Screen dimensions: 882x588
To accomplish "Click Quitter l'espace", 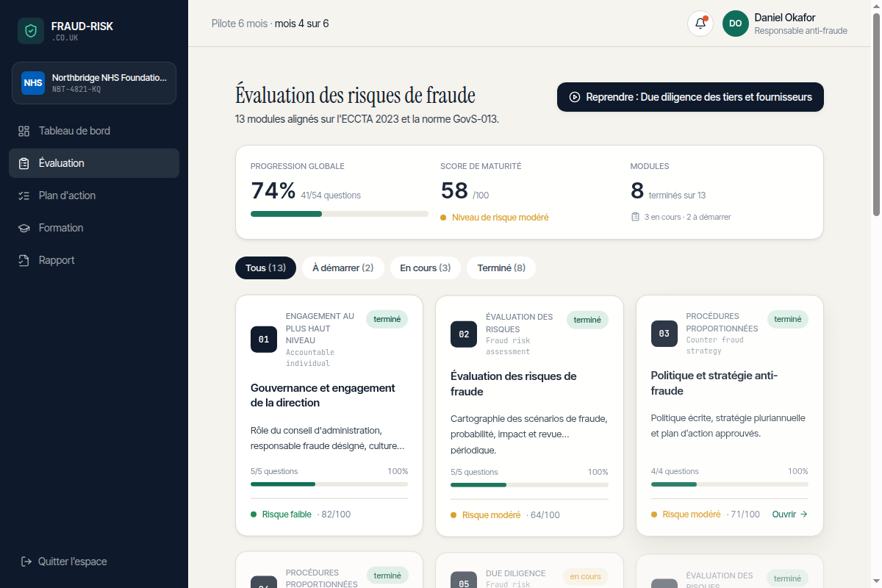I will click(x=64, y=562).
